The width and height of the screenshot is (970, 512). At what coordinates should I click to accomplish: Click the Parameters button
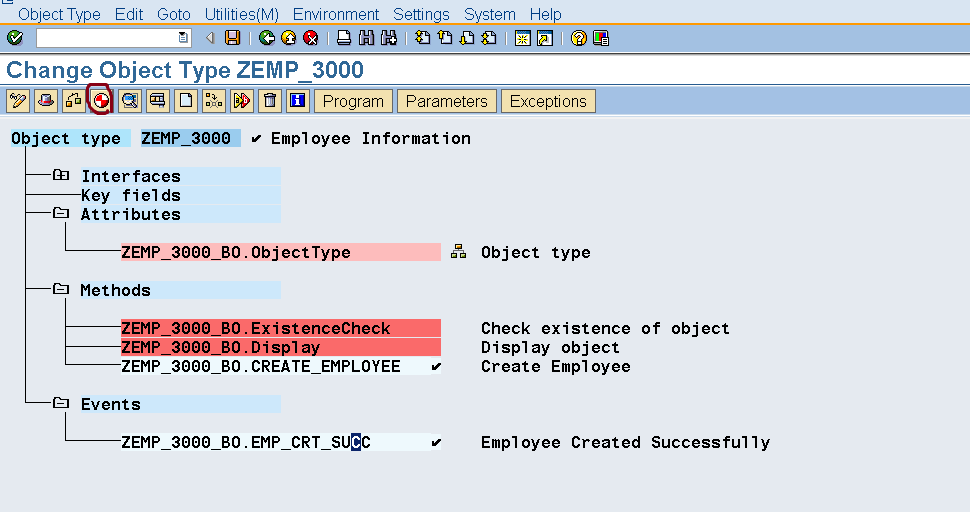(x=447, y=101)
